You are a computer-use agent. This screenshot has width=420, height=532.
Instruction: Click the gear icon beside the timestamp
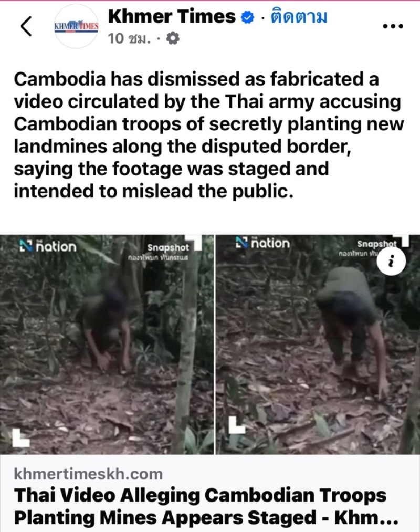[173, 39]
